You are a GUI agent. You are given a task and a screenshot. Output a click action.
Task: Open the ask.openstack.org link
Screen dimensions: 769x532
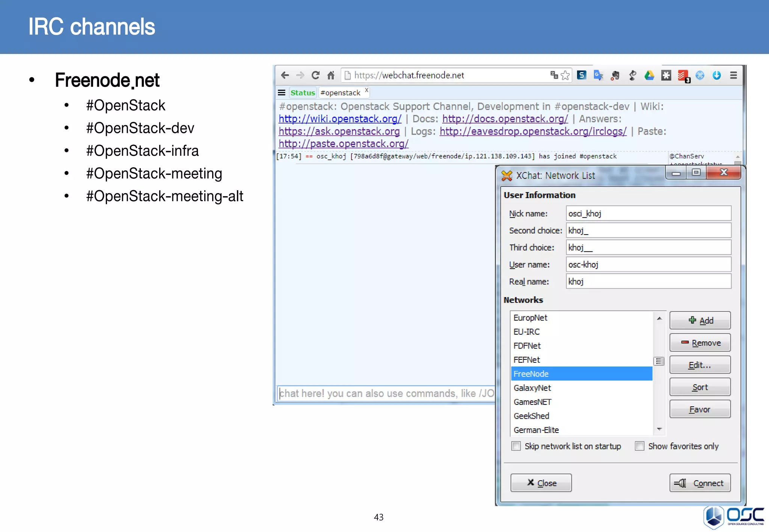coord(339,131)
